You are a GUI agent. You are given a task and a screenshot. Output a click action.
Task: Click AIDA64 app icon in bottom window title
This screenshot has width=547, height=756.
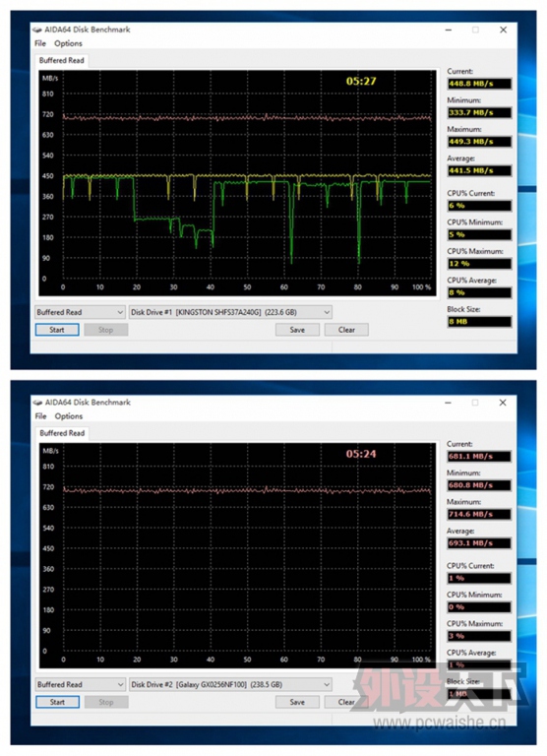point(37,403)
